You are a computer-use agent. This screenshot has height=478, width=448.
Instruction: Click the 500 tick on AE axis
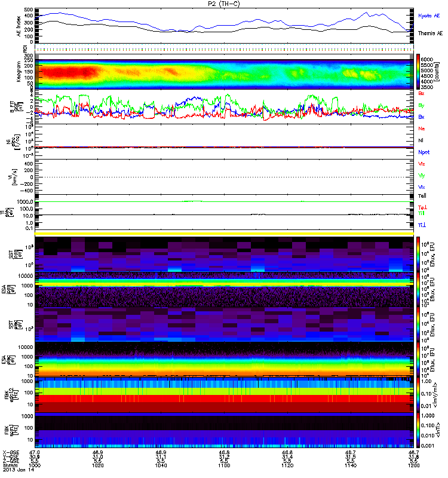click(29, 10)
